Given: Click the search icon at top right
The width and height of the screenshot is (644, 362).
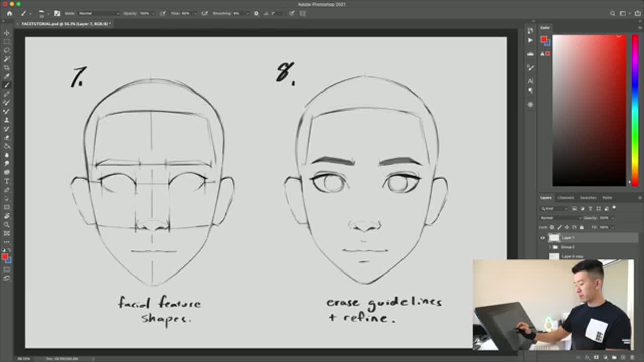Looking at the screenshot, I should point(612,14).
